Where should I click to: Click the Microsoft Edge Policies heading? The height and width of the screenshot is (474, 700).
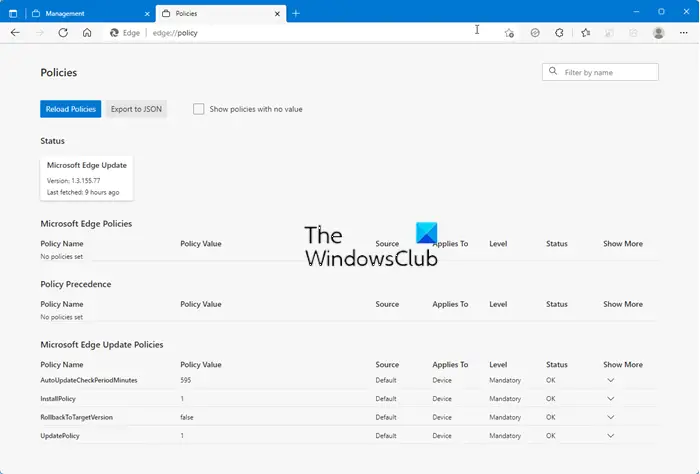[x=86, y=224]
